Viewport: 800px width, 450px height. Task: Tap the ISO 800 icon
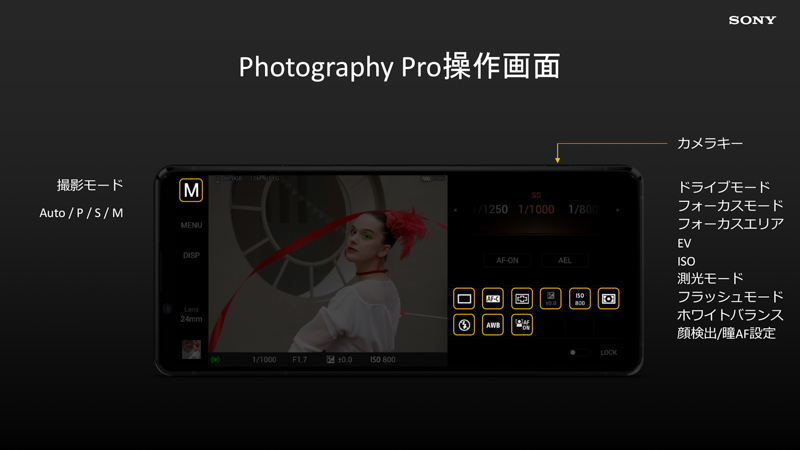[x=580, y=298]
